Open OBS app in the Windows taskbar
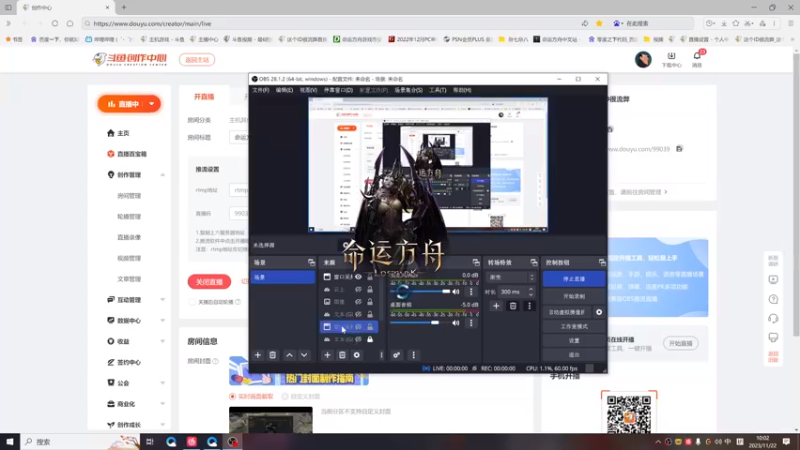 [x=233, y=442]
